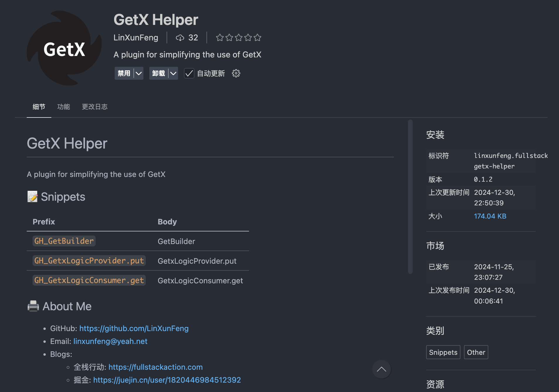
Task: Click the 标识符 identifier label
Action: click(x=439, y=156)
